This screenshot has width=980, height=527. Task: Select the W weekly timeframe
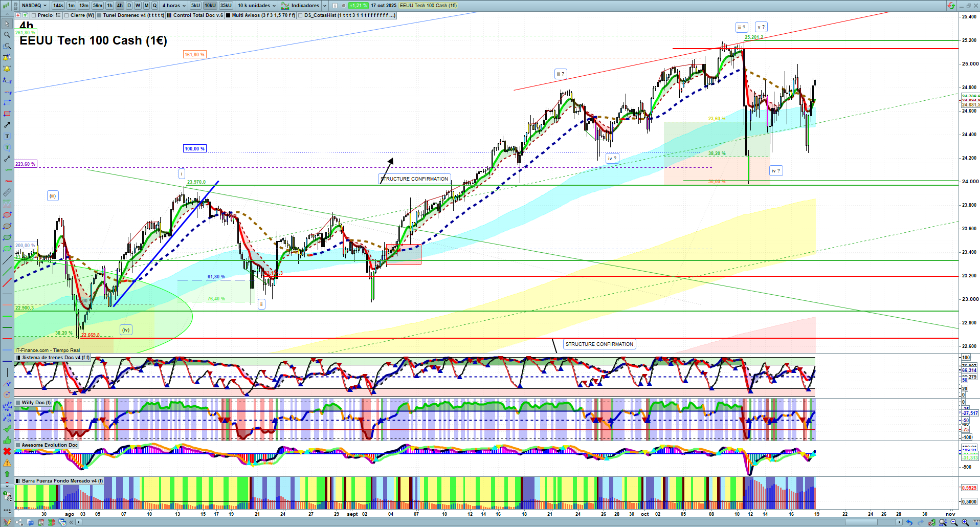[138, 6]
